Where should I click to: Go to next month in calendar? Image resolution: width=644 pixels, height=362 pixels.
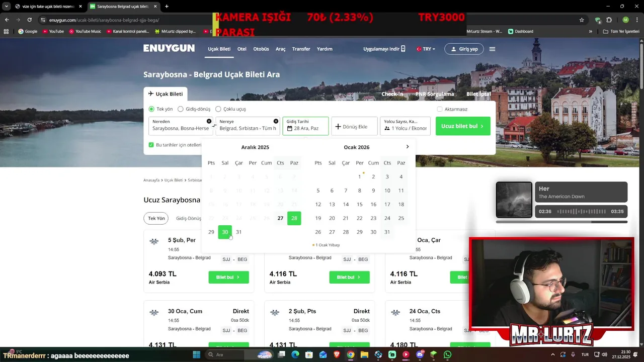coord(407,147)
